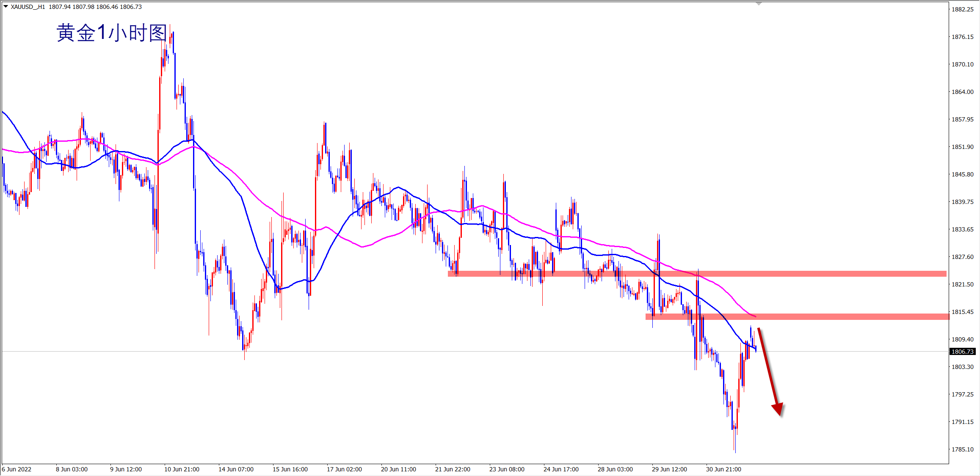Click the 1807.94 open price in header
Image resolution: width=980 pixels, height=476 pixels.
(x=59, y=7)
